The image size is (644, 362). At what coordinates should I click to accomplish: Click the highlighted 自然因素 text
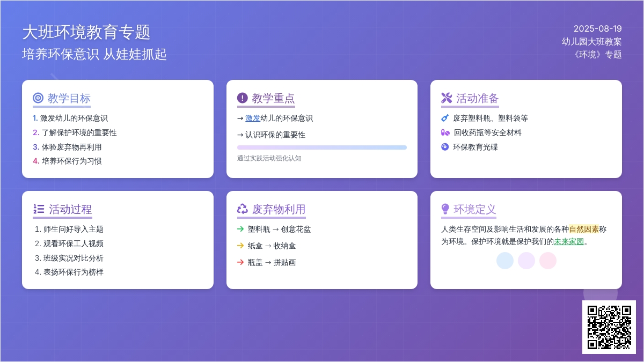(x=584, y=230)
